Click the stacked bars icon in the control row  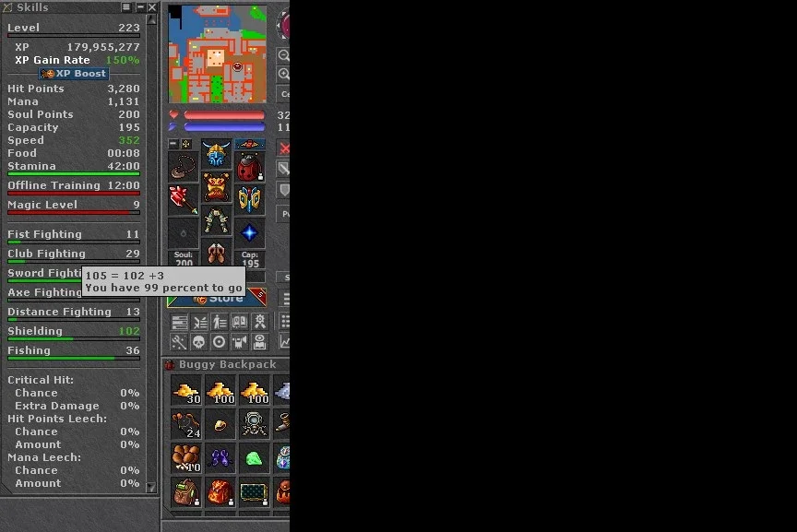click(180, 322)
